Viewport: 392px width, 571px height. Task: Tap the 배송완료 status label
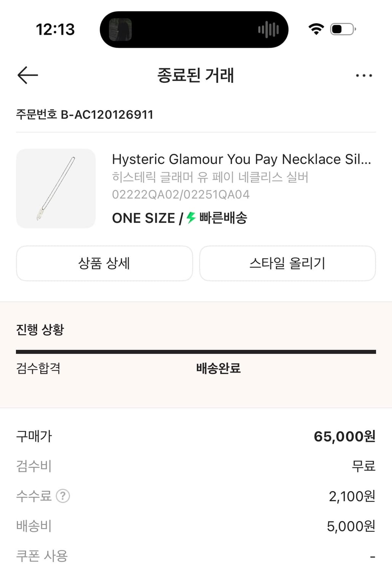click(x=218, y=368)
